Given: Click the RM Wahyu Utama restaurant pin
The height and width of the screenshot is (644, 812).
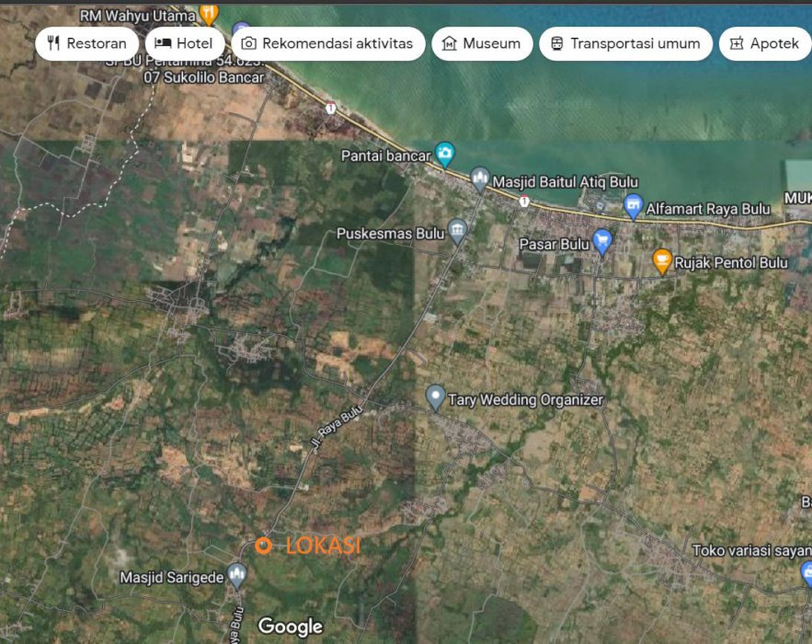Looking at the screenshot, I should click(x=209, y=14).
